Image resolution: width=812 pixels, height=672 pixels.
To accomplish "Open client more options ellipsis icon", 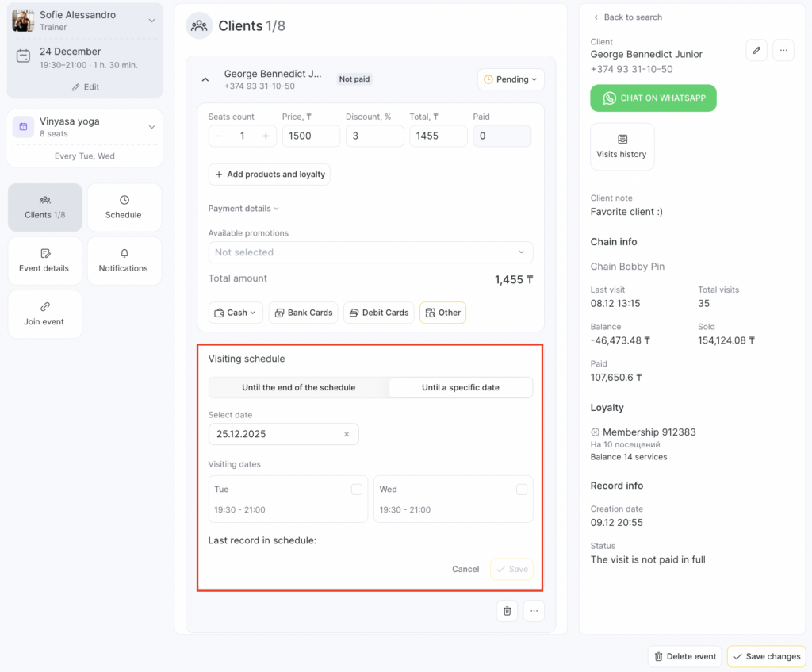I will [x=783, y=51].
